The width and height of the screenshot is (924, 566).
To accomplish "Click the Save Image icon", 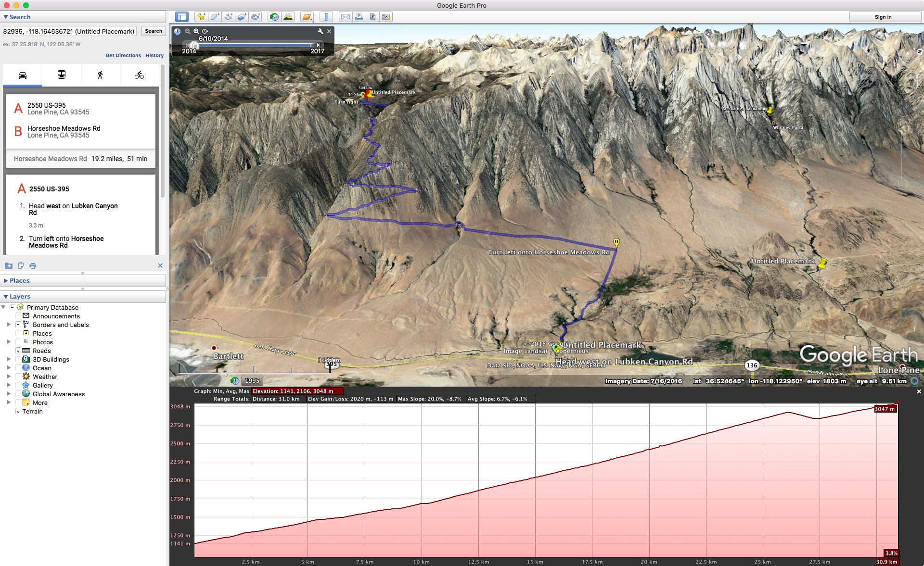I will tap(372, 17).
